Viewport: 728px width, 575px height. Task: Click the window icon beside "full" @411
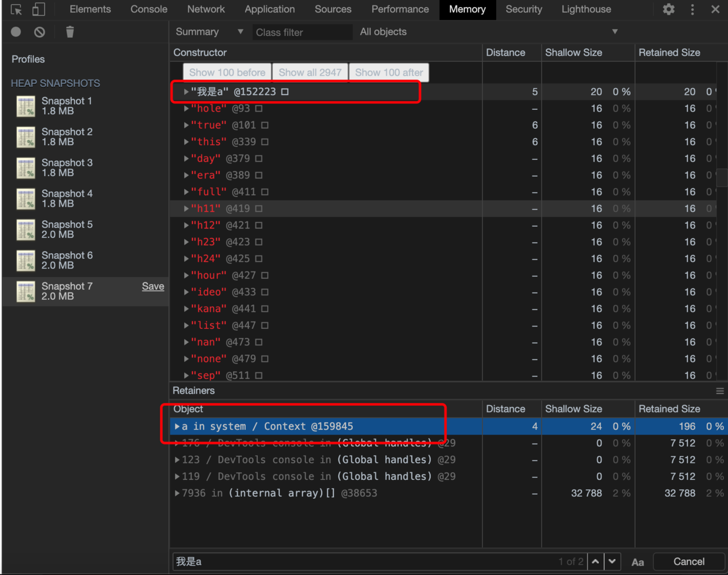(265, 192)
